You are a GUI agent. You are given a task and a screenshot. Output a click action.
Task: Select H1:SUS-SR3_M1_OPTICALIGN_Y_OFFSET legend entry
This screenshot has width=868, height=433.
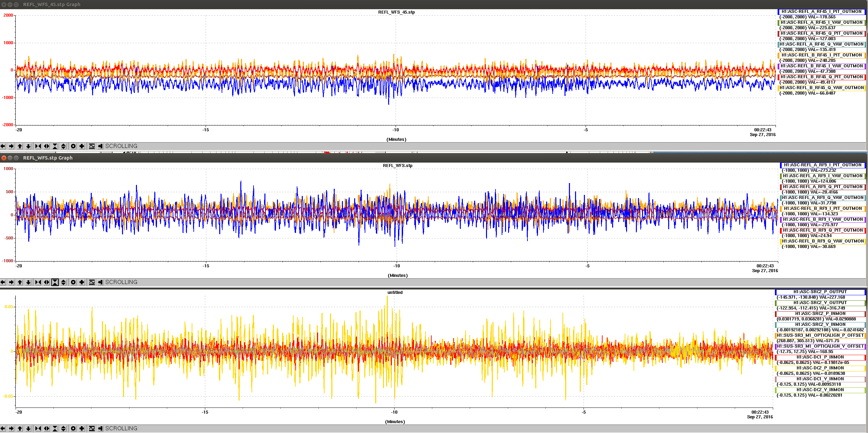click(820, 346)
